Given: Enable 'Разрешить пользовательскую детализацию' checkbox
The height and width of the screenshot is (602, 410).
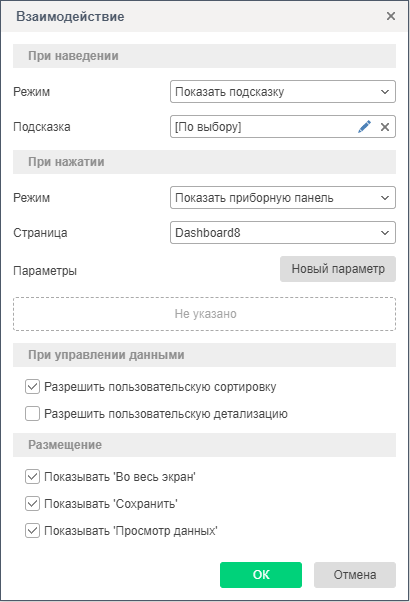Looking at the screenshot, I should (32, 414).
